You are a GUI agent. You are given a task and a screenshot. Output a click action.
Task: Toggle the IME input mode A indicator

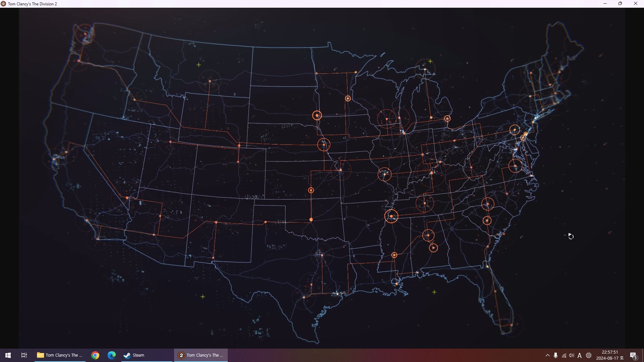pyautogui.click(x=580, y=356)
